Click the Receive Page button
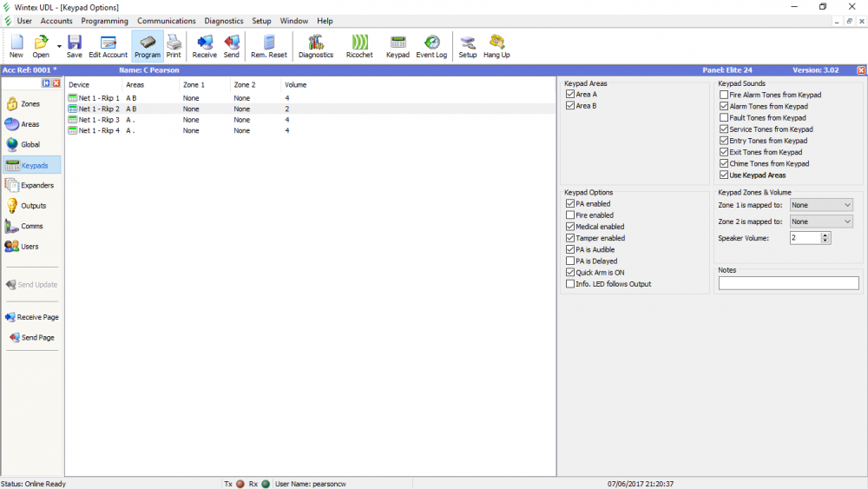This screenshot has width=868, height=489. [x=32, y=317]
